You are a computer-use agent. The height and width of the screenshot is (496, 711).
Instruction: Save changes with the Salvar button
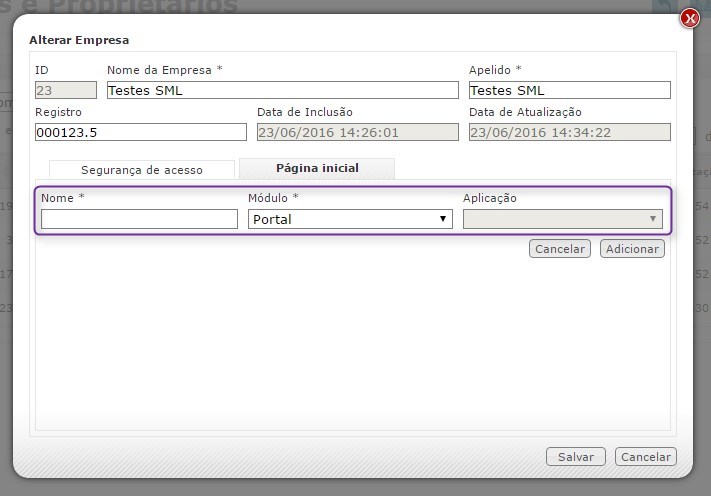(x=576, y=457)
